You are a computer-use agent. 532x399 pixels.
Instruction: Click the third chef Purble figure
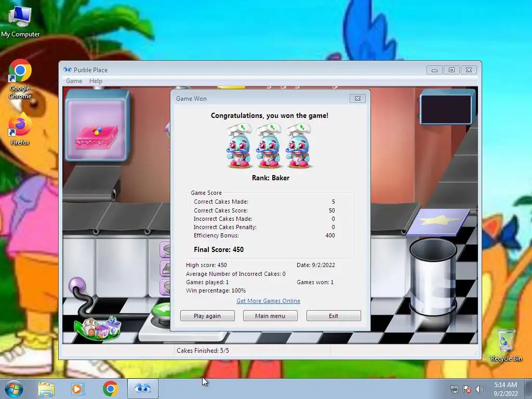pyautogui.click(x=298, y=146)
